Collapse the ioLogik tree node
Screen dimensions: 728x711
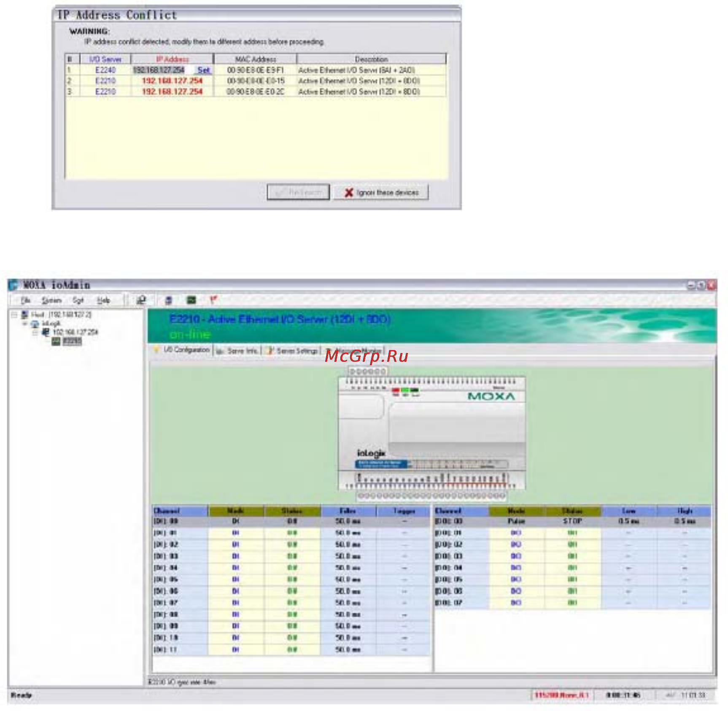point(25,324)
